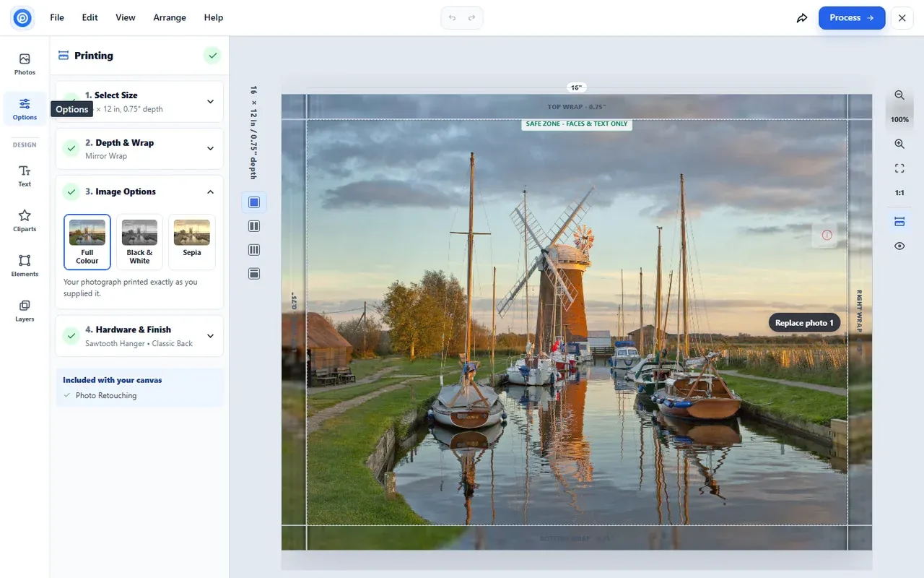This screenshot has height=578, width=924.
Task: Open the Photos panel in sidebar
Action: pos(25,64)
